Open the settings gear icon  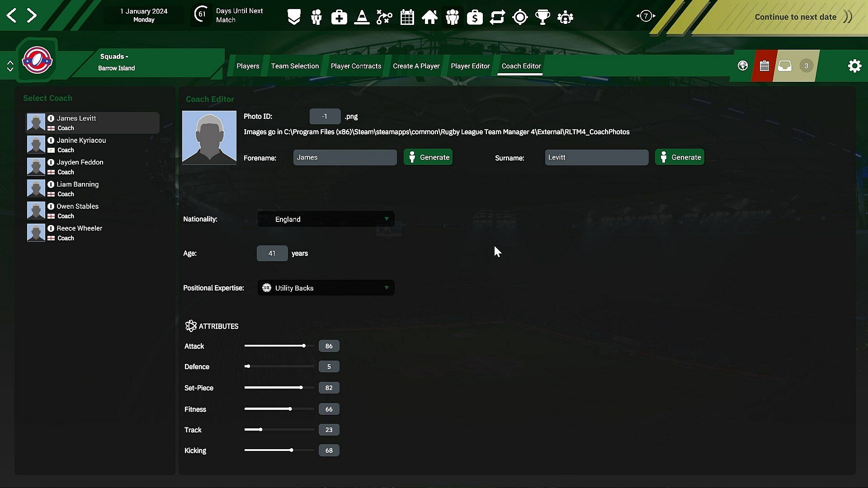(854, 66)
